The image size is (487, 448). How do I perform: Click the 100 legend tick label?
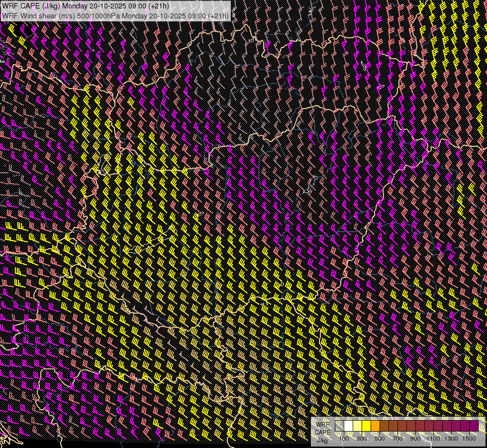(344, 439)
